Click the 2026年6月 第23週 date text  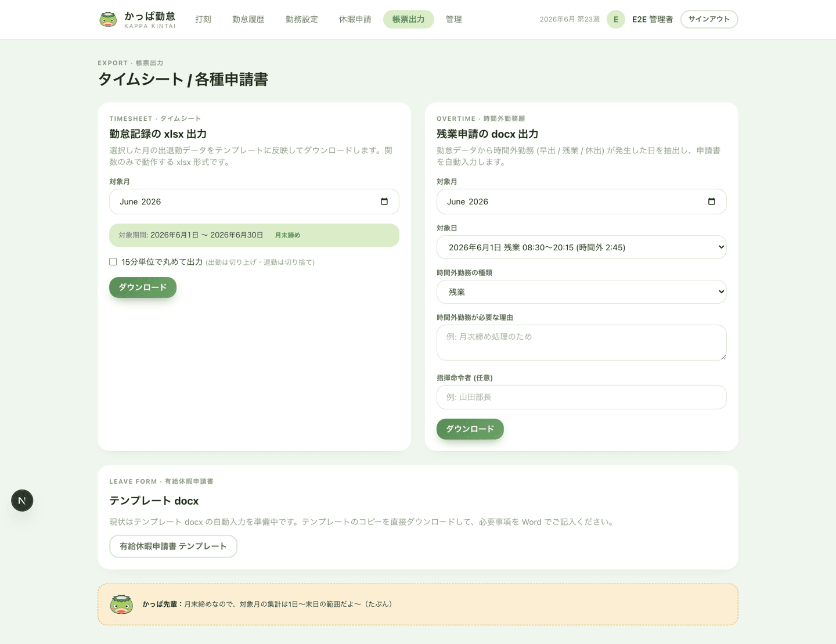(x=570, y=19)
